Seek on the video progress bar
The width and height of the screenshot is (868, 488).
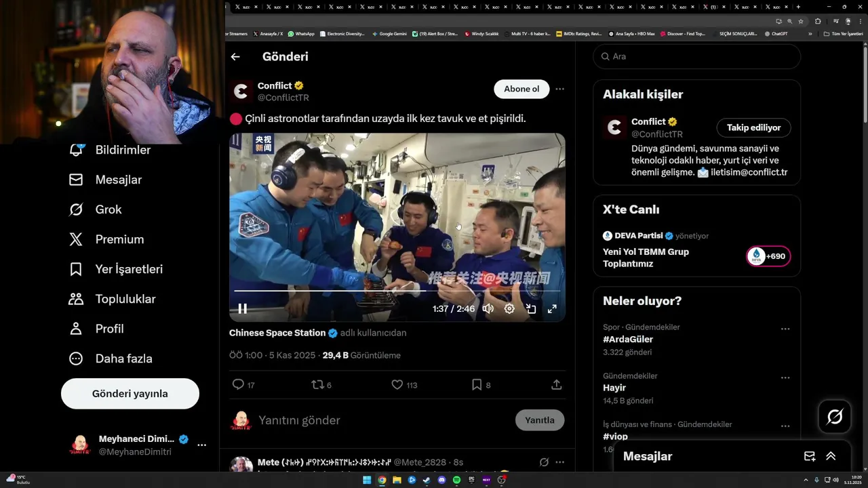[x=397, y=291]
